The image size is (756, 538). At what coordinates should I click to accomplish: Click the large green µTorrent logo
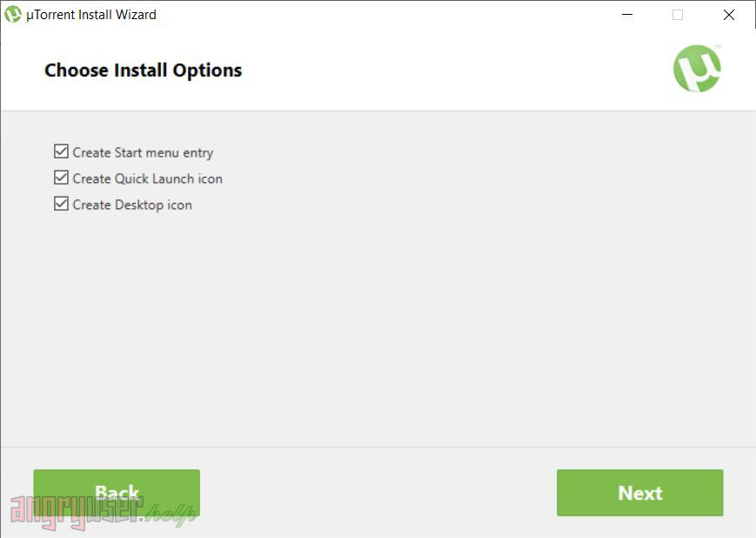[697, 69]
